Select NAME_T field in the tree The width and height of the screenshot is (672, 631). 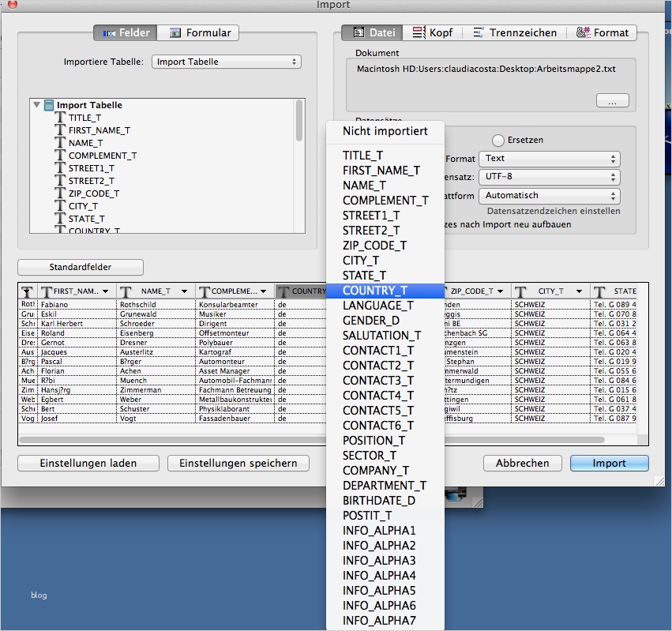point(85,143)
